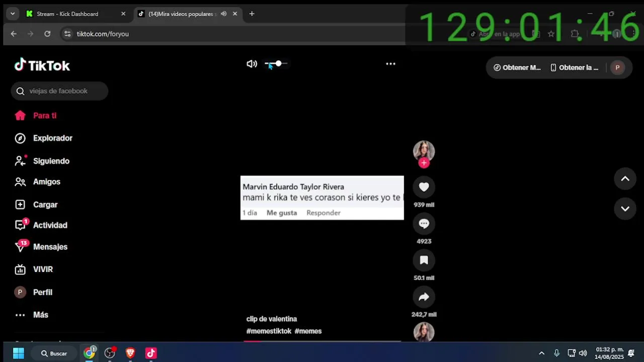Click Me gusta under the comment
The width and height of the screenshot is (644, 362).
[282, 213]
